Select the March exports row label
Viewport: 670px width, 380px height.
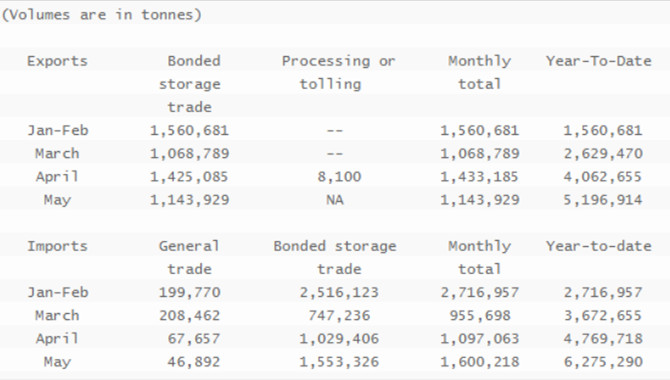[57, 153]
